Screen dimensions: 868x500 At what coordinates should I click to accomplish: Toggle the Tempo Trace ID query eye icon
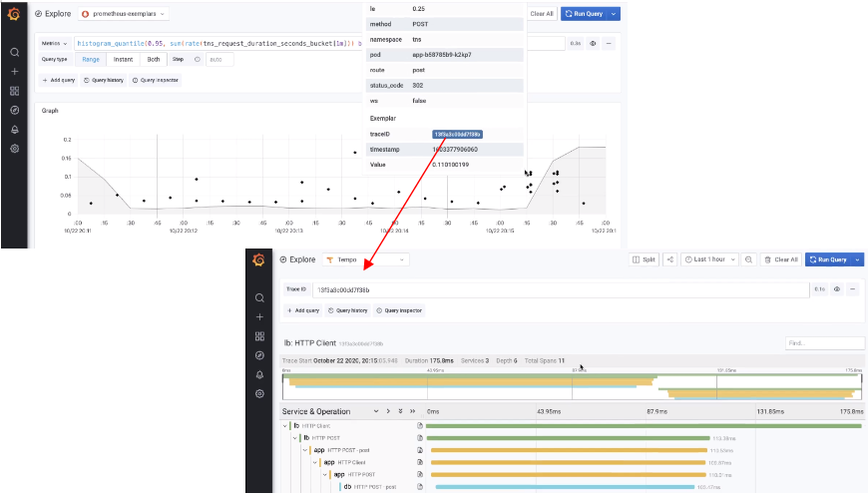click(x=837, y=289)
